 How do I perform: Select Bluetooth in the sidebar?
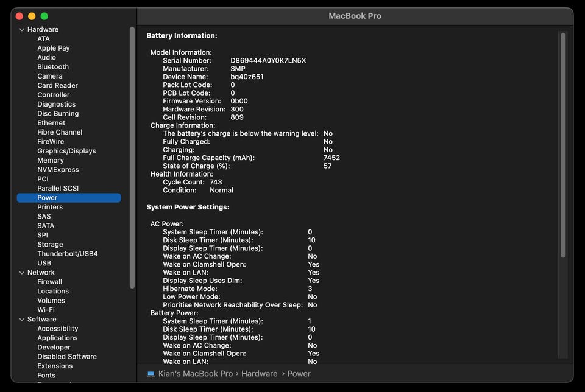[53, 67]
